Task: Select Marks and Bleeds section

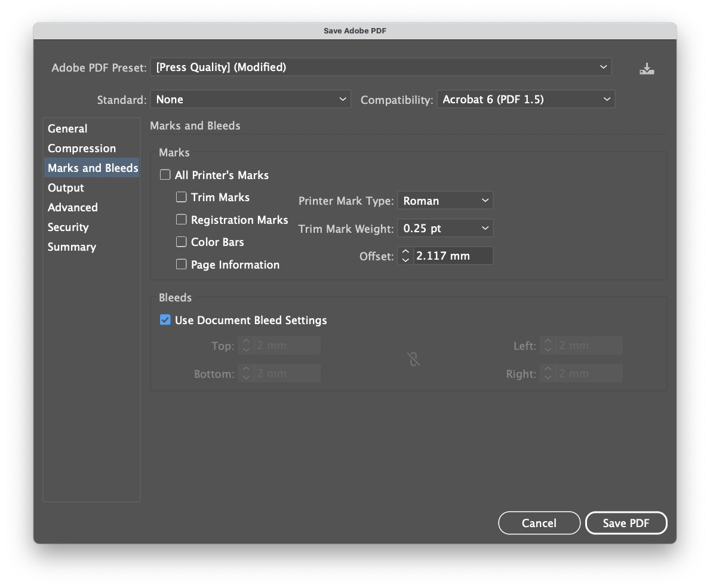Action: coord(91,168)
